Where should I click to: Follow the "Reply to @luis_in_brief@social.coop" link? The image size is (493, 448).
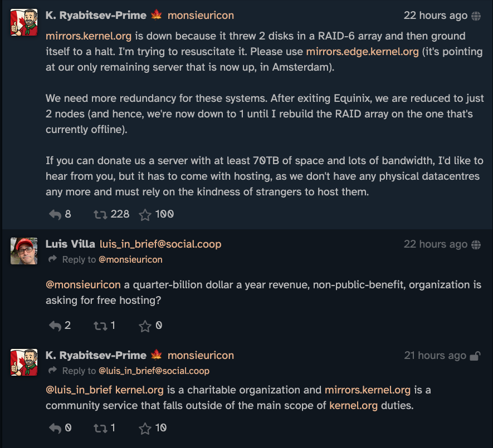[154, 371]
